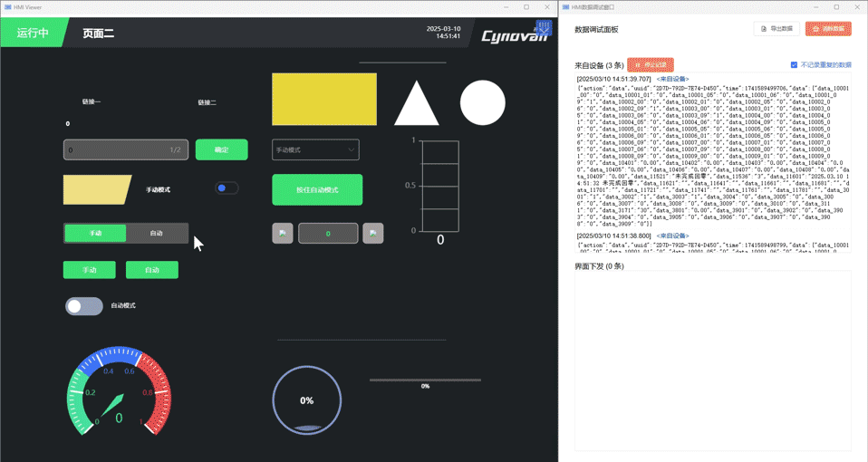Screen dimensions: 868x462
Task: Click the red 停止记录 button
Action: click(x=650, y=65)
